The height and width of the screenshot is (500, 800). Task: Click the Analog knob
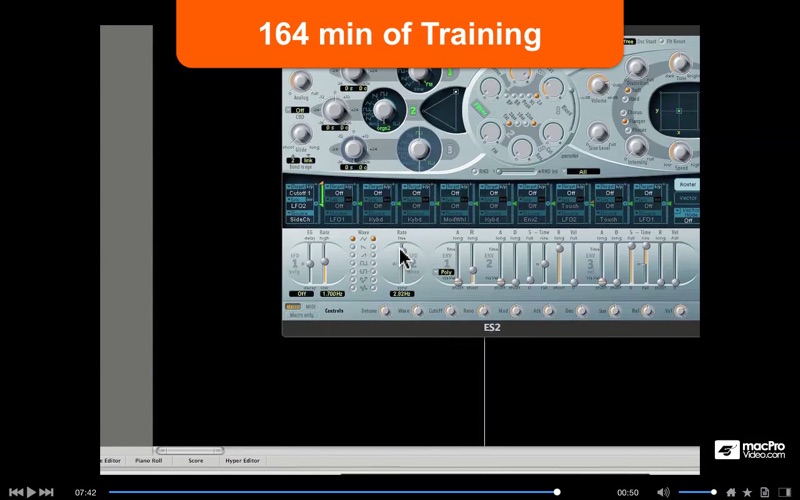point(301,81)
